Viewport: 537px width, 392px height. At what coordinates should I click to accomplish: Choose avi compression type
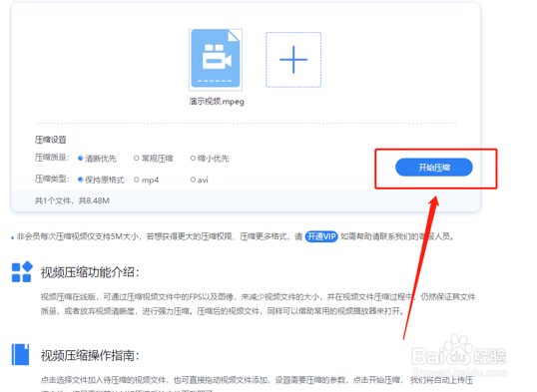[200, 180]
